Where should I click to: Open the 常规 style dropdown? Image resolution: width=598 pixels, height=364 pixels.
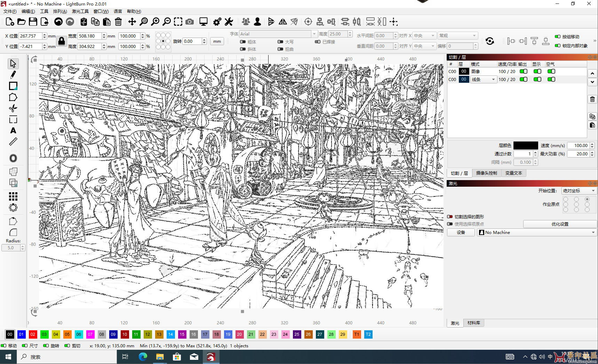pos(458,35)
